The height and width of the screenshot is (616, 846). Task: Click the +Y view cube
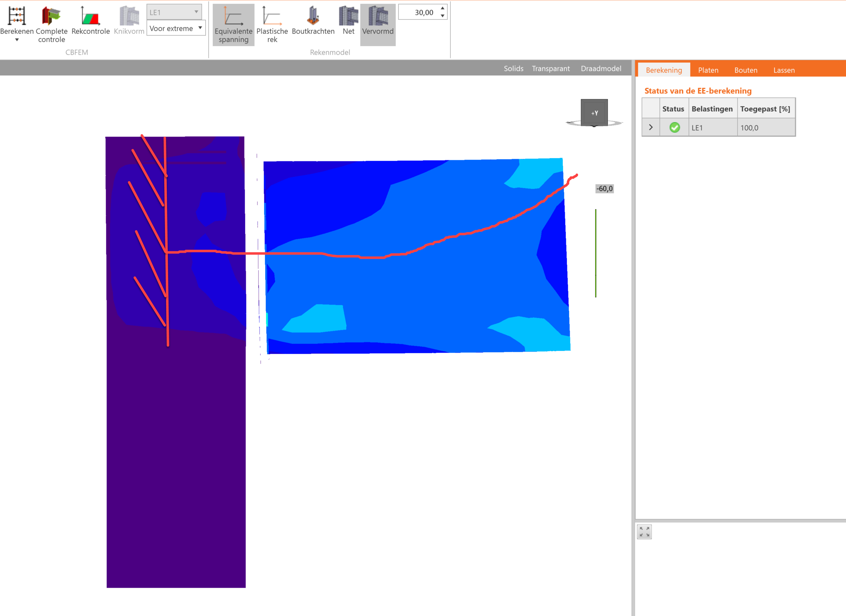[594, 113]
